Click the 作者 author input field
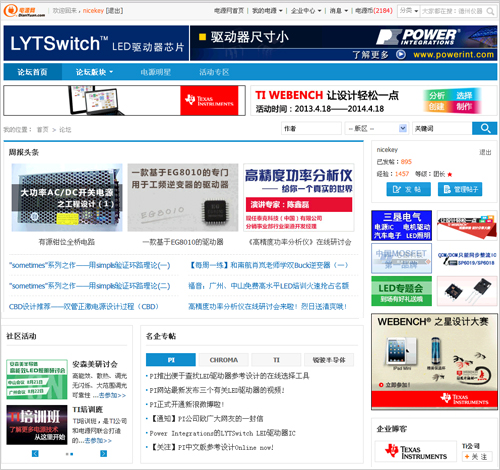 click(311, 128)
